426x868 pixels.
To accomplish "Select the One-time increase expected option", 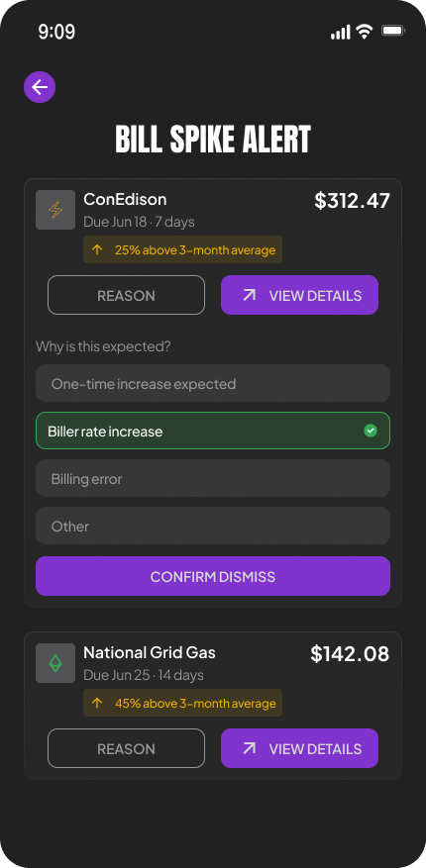I will point(213,383).
